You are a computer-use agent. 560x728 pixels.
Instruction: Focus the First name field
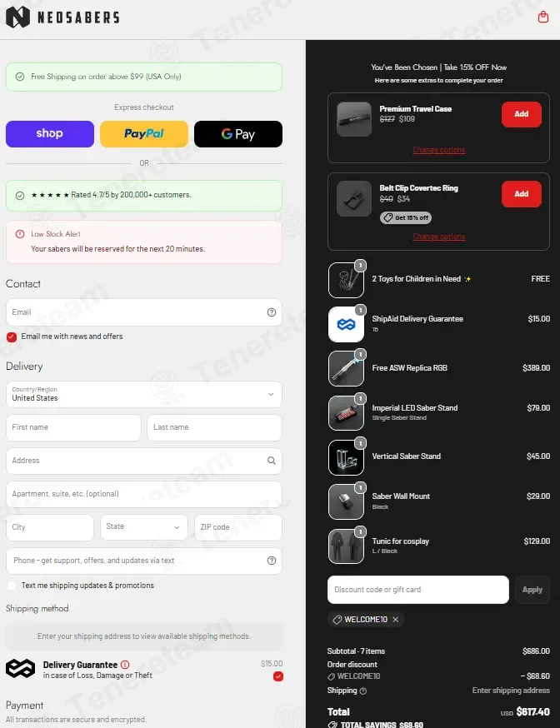click(73, 427)
